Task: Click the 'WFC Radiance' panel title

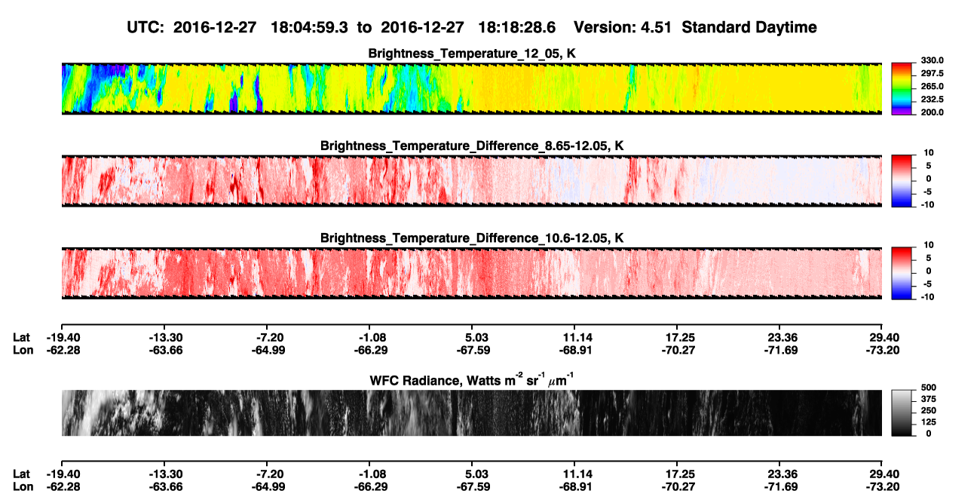Action: pos(472,379)
